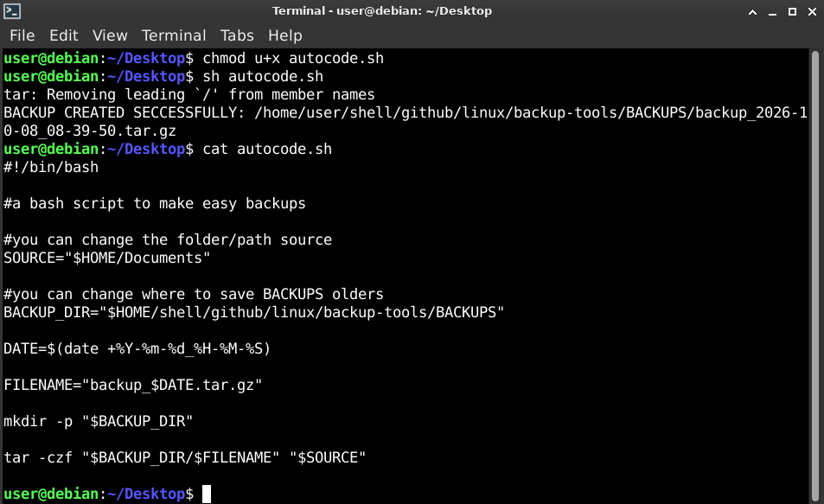Click the '#a bash script to make easy backups' comment

(x=155, y=204)
